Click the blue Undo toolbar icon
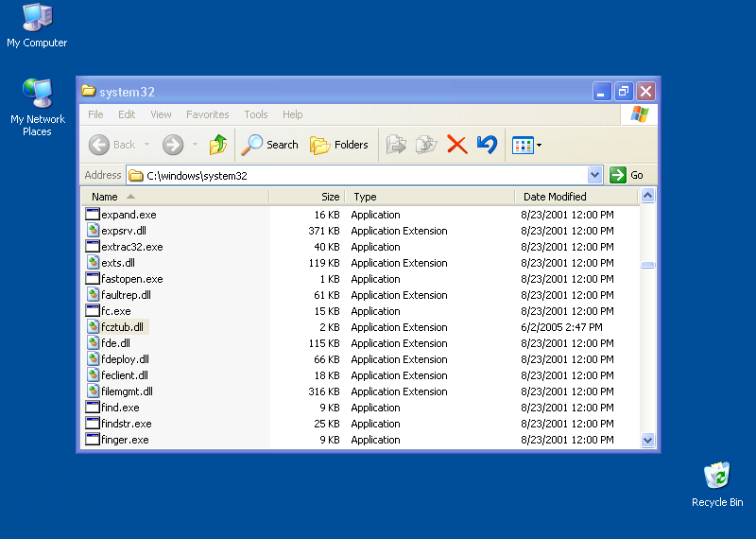Screen dimensions: 756x539 [487, 145]
